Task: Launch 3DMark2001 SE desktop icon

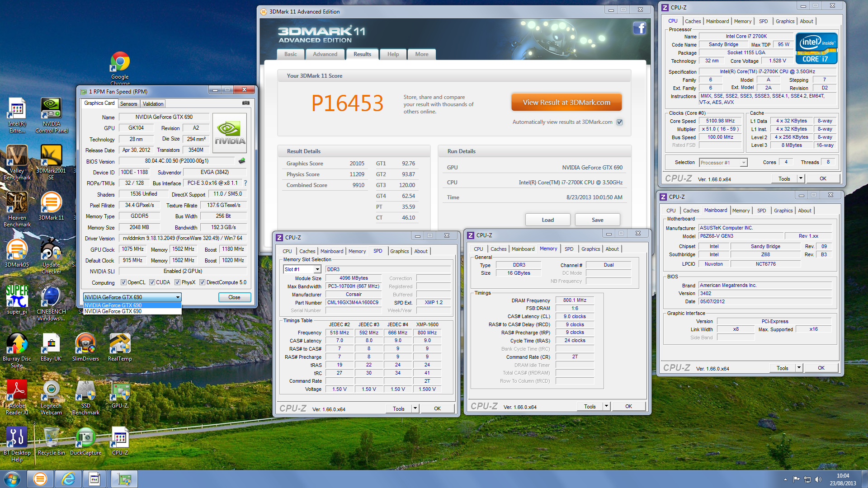Action: point(51,163)
